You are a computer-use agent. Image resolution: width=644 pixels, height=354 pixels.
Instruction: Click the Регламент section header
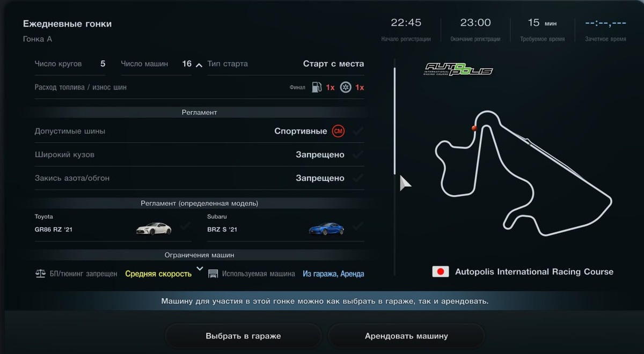pyautogui.click(x=199, y=112)
